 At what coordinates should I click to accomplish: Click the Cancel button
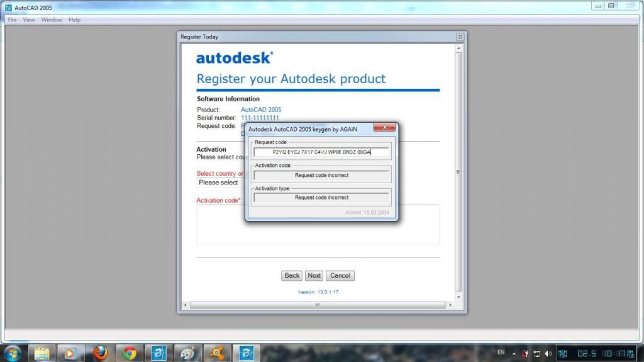tap(340, 276)
